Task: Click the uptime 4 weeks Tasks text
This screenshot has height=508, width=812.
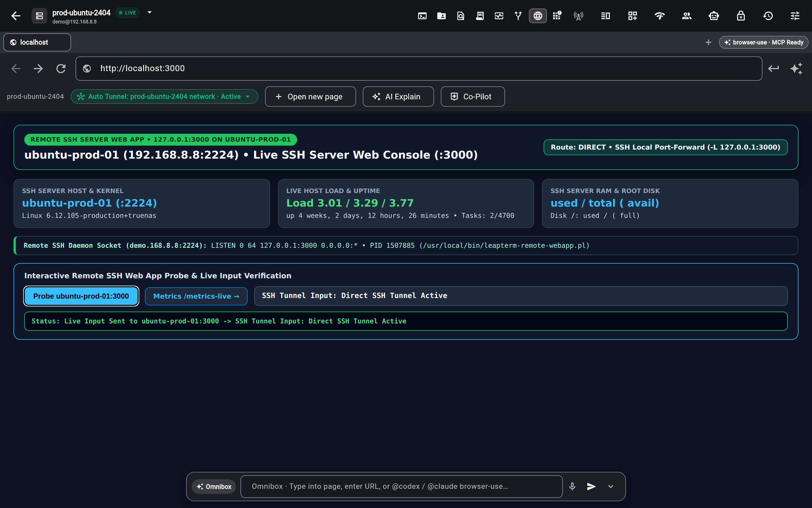Action: click(x=400, y=216)
